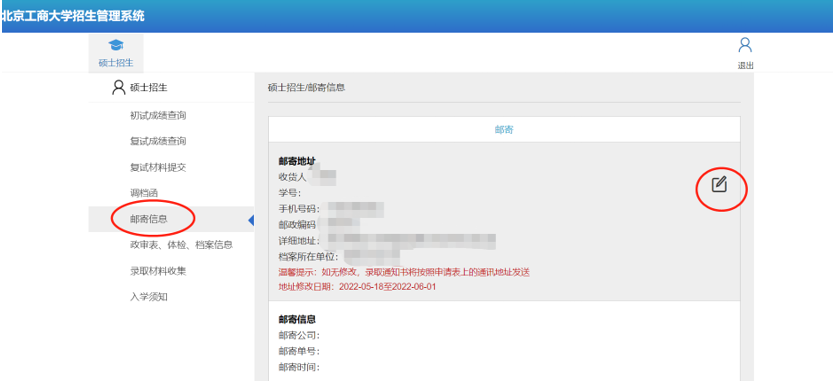
Task: Click the user profile icon above 退出
Action: (745, 45)
